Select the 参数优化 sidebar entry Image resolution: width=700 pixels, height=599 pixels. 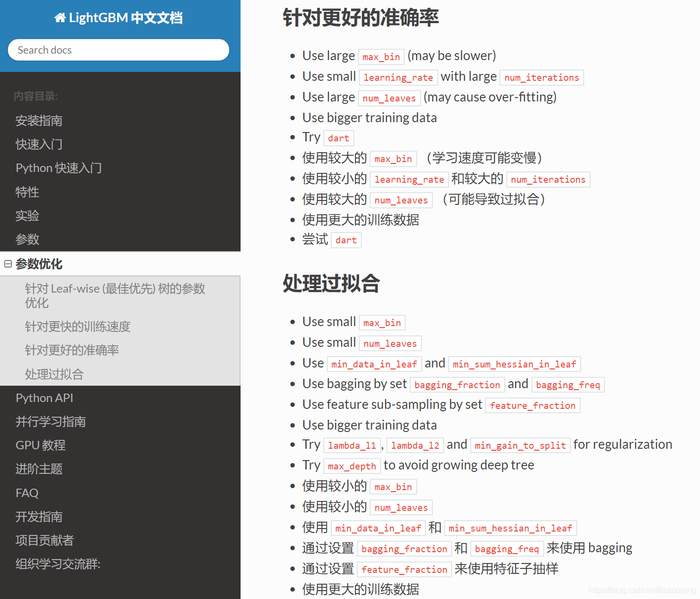[x=39, y=264]
